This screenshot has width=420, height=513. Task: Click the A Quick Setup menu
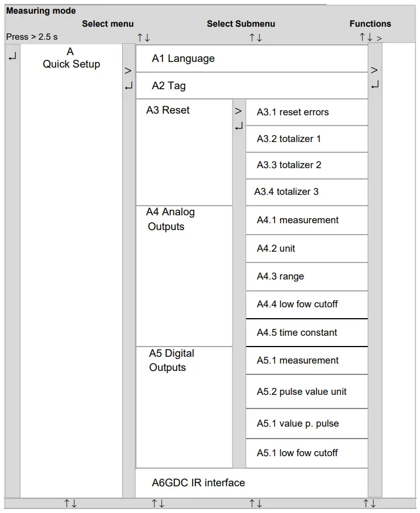tap(71, 58)
